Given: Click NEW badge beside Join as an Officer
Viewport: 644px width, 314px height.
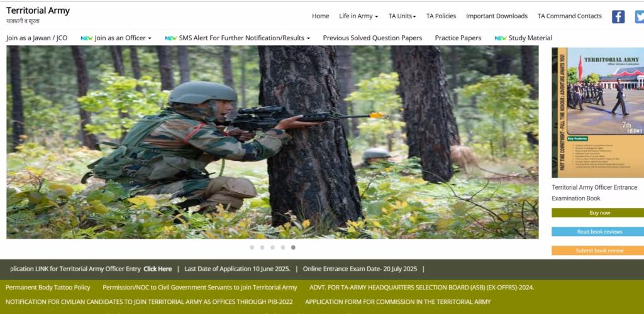Looking at the screenshot, I should (x=87, y=38).
